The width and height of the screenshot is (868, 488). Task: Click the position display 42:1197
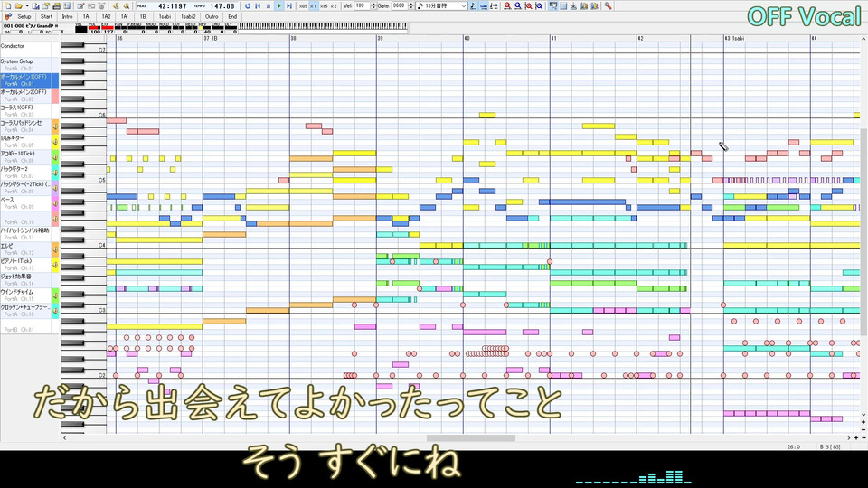172,6
